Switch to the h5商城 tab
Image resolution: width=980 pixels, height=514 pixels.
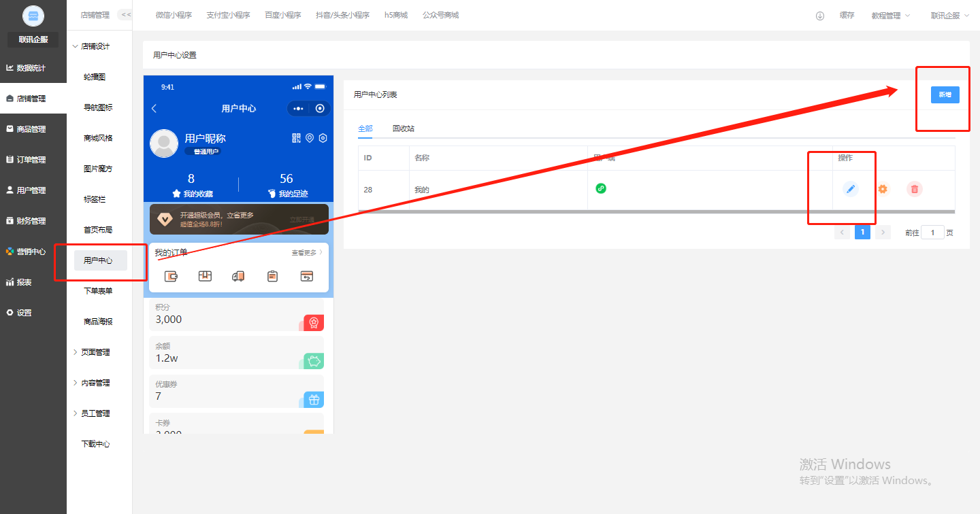pos(396,15)
